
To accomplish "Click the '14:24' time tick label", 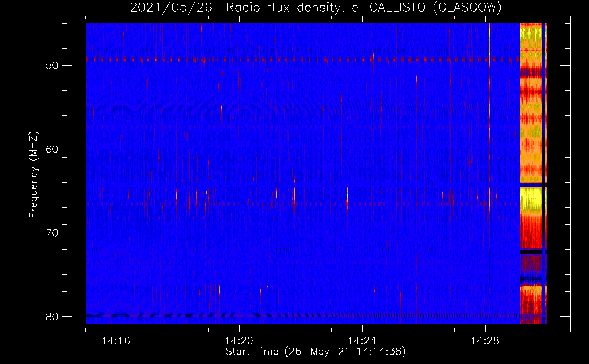I will pyautogui.click(x=362, y=341).
